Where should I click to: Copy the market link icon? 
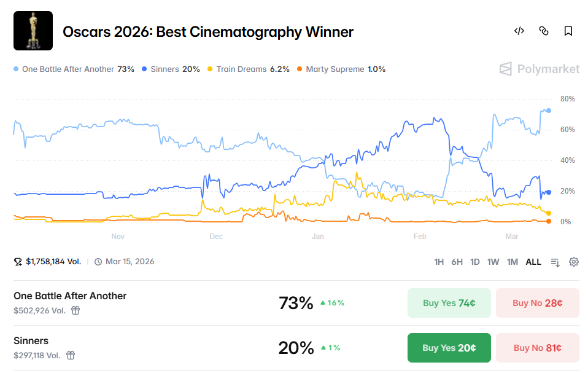click(543, 31)
